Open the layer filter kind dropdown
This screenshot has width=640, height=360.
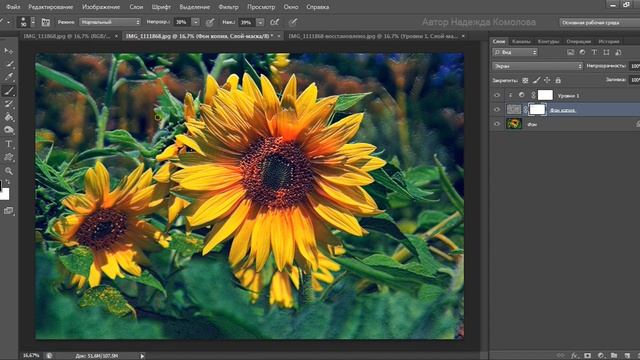[515, 52]
